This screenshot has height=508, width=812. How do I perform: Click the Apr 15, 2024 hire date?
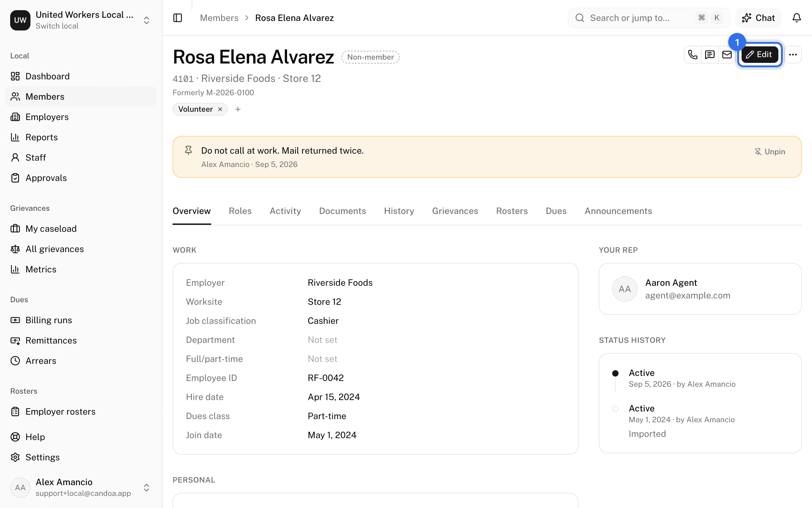[x=334, y=397]
